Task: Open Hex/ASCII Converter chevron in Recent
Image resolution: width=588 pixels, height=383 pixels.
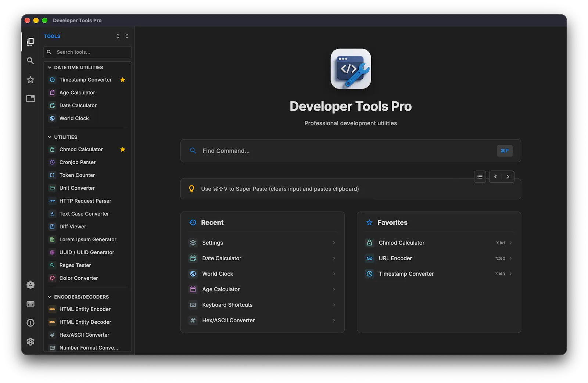Action: pos(334,320)
